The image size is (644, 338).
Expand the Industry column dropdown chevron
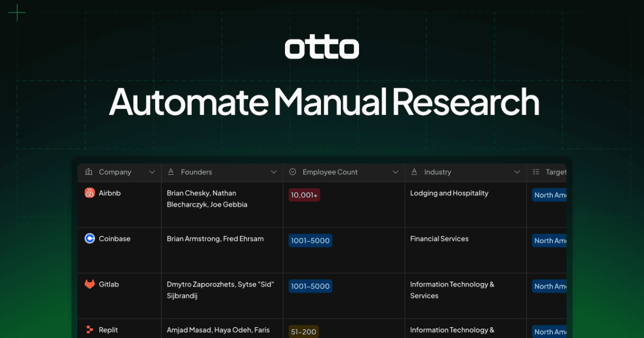pyautogui.click(x=517, y=172)
